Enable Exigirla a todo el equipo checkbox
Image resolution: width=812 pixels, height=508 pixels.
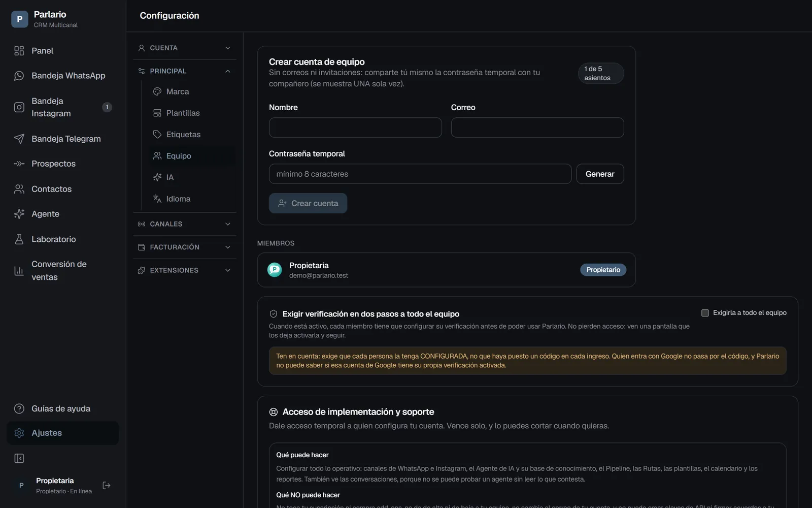coord(705,313)
